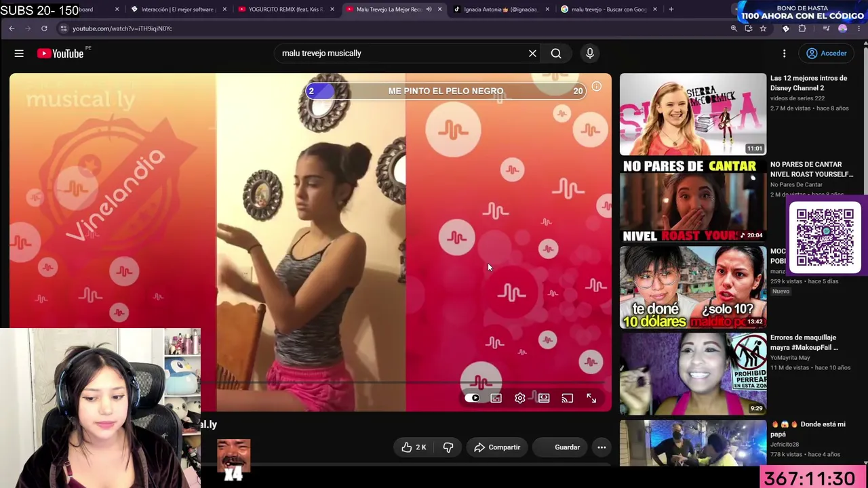Open a new browser tab
Screen dimensions: 868x488
[x=671, y=9]
